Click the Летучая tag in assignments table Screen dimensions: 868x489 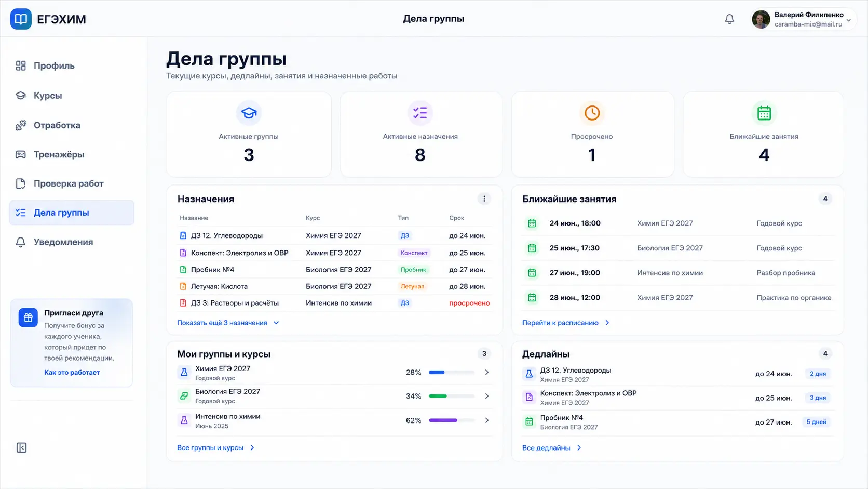coord(413,286)
